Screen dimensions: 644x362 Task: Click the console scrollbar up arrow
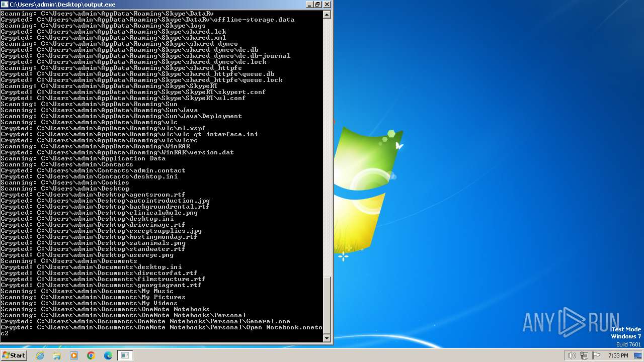(327, 15)
